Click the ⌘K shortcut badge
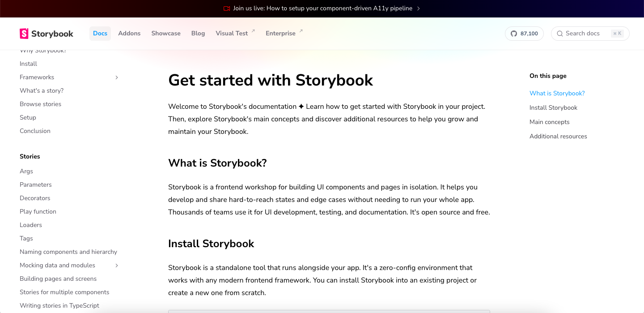The height and width of the screenshot is (313, 644). 617,34
